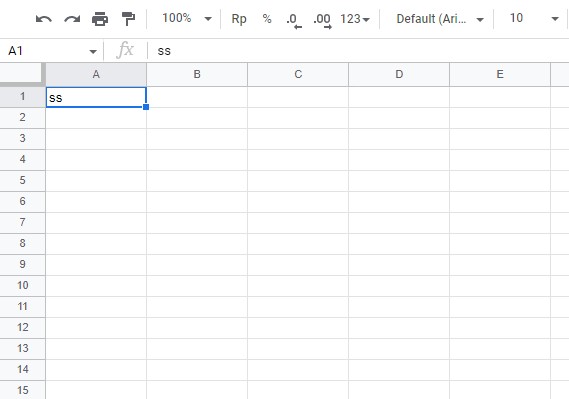
Task: Select row 4 header
Action: tap(22, 160)
